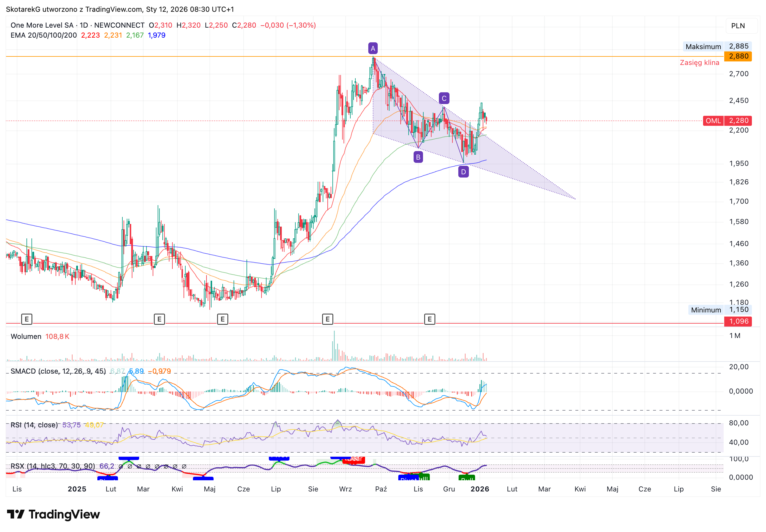The width and height of the screenshot is (766, 532).
Task: Select the wedge point D label
Action: (x=463, y=172)
